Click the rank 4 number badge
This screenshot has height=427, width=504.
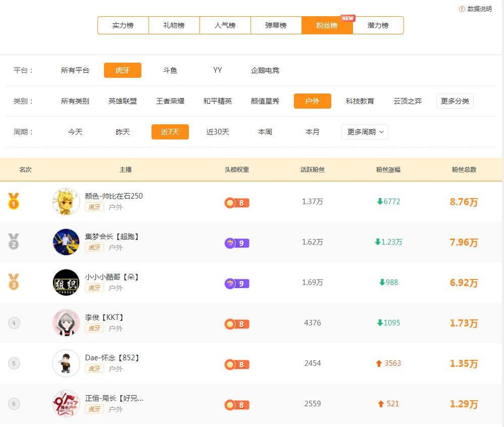pos(14,323)
